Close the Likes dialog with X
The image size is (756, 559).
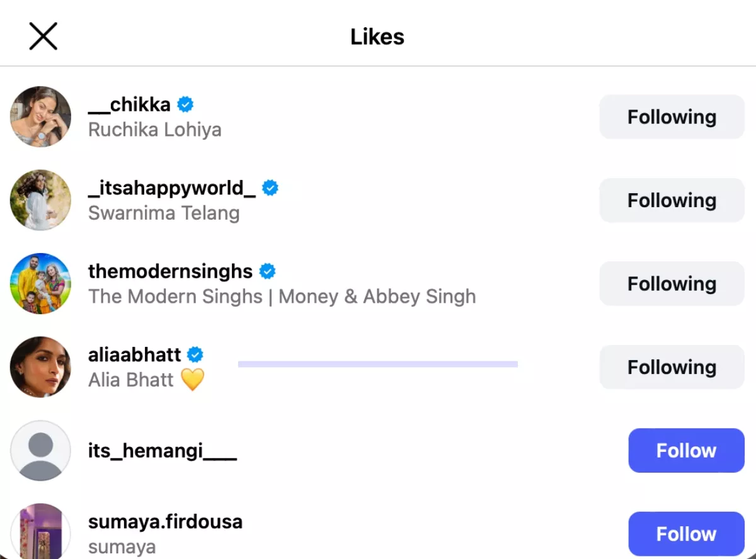43,37
